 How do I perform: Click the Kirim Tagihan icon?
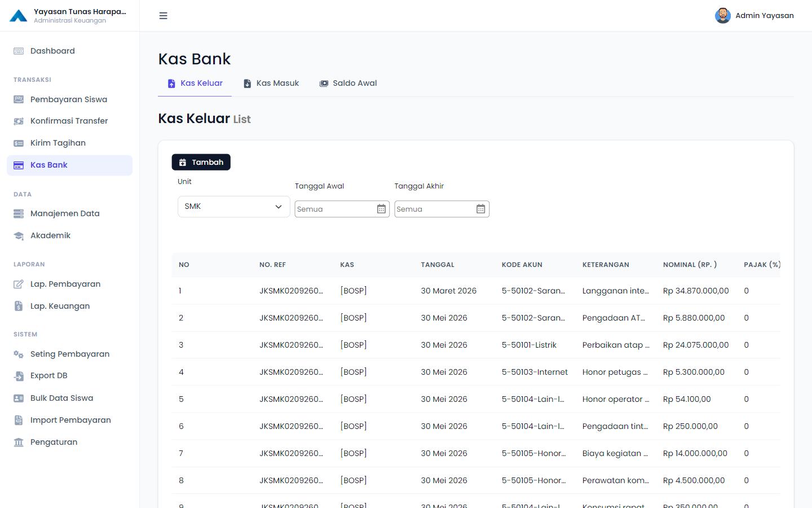[x=19, y=143]
